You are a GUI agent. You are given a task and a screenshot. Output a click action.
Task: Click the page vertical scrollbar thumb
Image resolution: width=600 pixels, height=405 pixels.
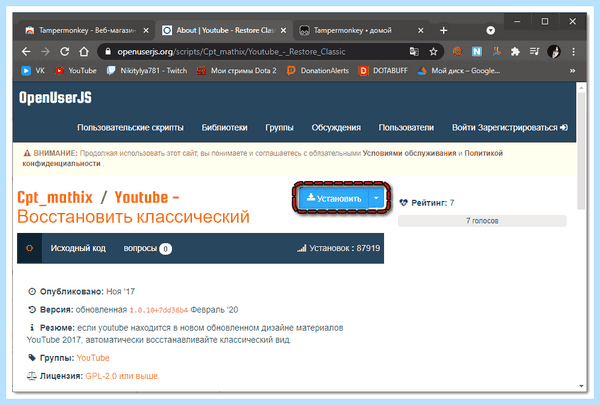click(x=581, y=150)
